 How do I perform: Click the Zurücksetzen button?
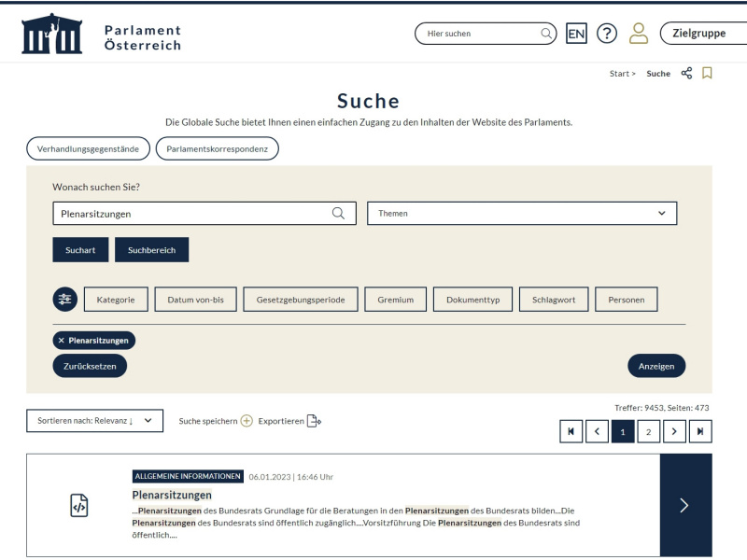point(90,366)
